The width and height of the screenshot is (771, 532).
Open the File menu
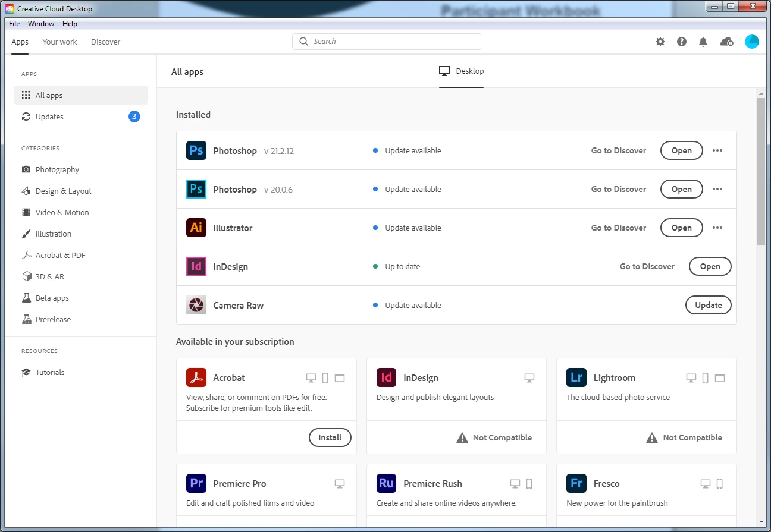pos(14,24)
